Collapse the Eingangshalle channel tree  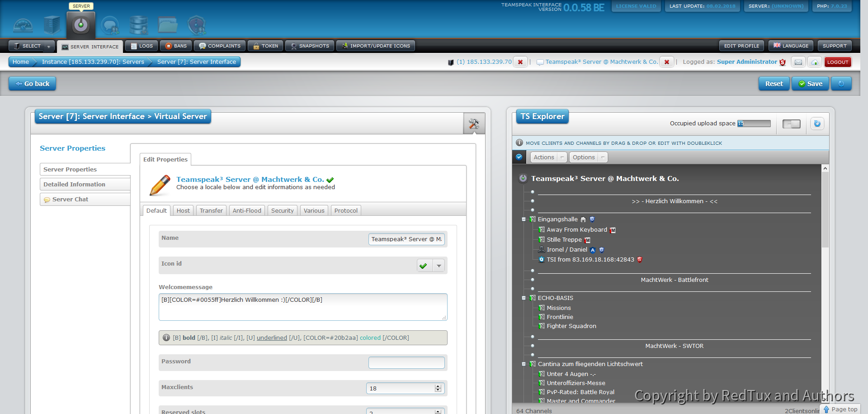(524, 219)
